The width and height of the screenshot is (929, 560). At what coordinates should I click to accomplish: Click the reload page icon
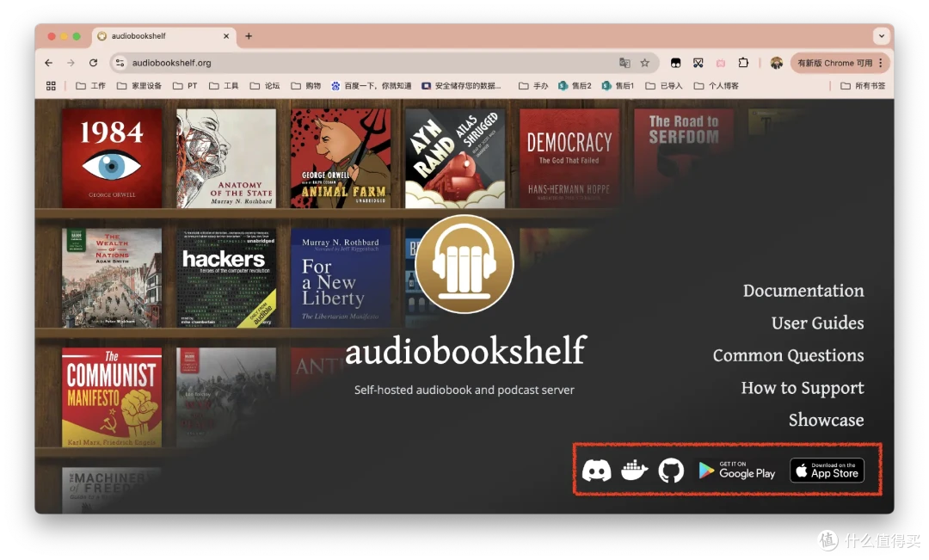[93, 63]
